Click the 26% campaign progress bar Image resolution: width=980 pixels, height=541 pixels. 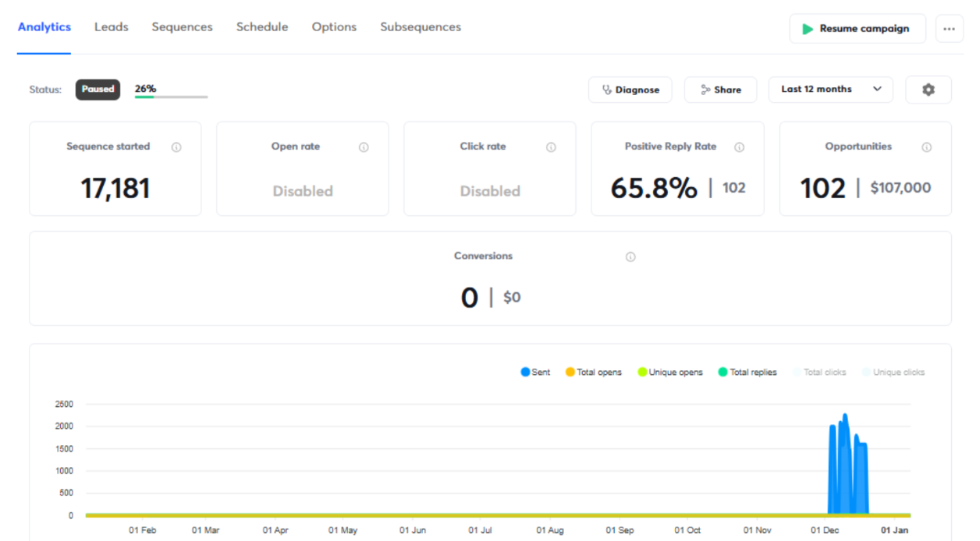coord(171,97)
